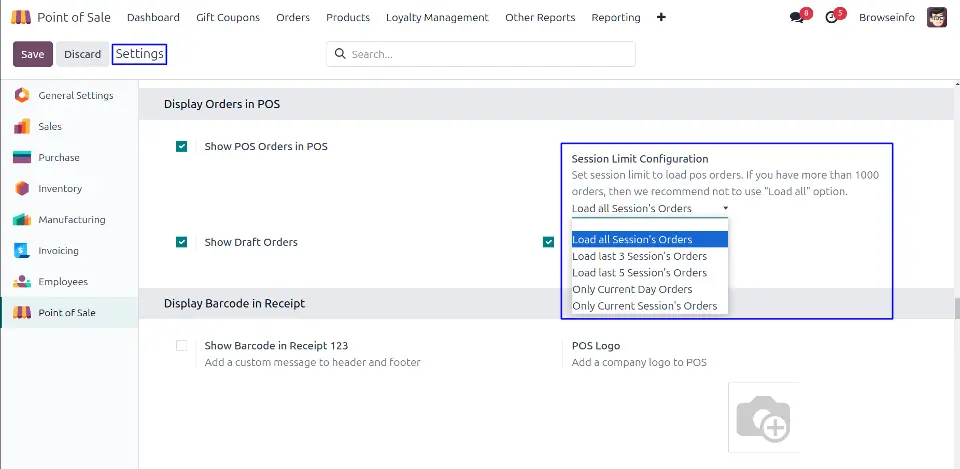Click the Manufacturing icon in sidebar
The width and height of the screenshot is (960, 469).
pyautogui.click(x=22, y=219)
